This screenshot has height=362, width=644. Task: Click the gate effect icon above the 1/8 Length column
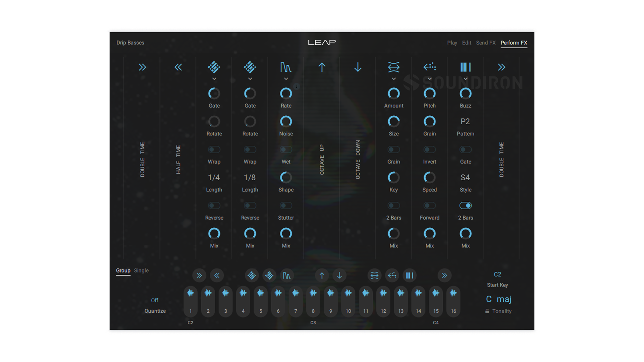(x=250, y=67)
